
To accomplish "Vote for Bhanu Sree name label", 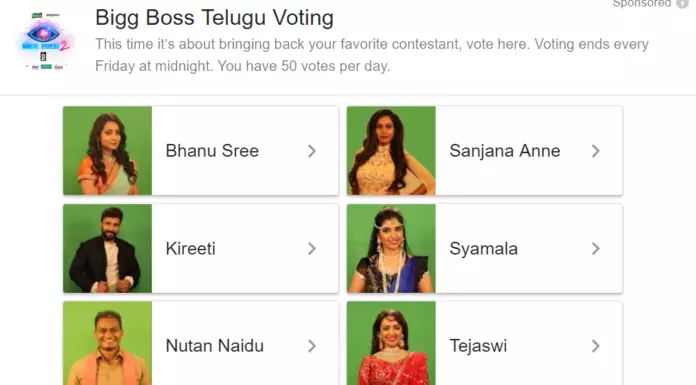I will coord(212,151).
